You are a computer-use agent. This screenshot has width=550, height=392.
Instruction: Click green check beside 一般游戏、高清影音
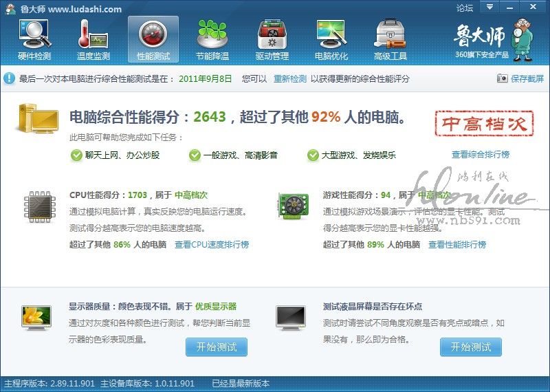click(x=195, y=155)
